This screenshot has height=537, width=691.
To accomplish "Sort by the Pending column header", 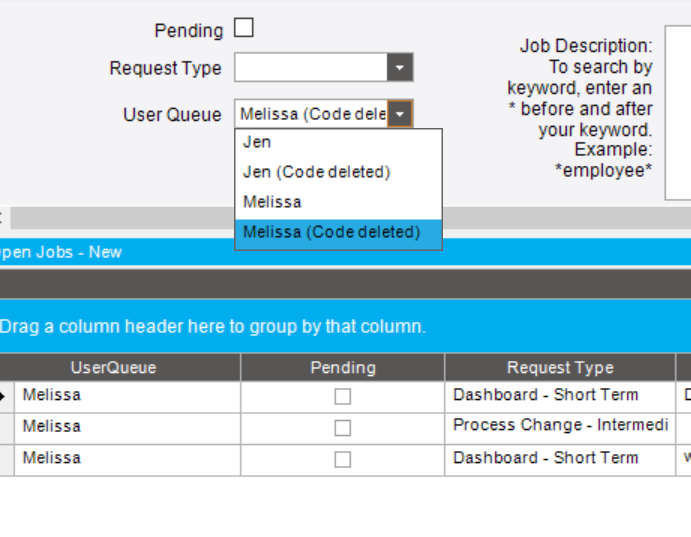I will click(343, 367).
